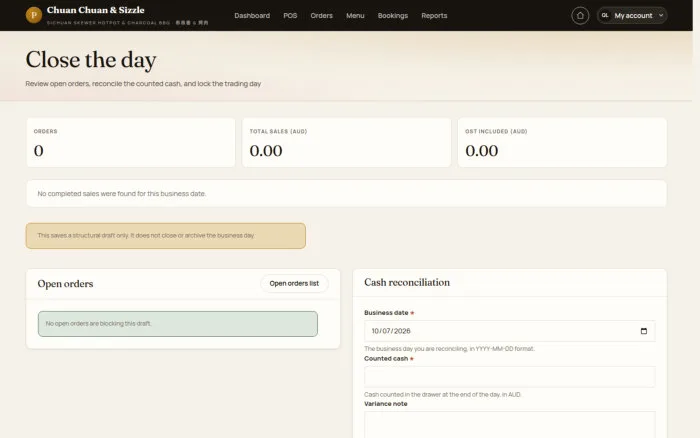Image resolution: width=700 pixels, height=438 pixels.
Task: Navigate to Orders in the nav bar
Action: coord(321,16)
